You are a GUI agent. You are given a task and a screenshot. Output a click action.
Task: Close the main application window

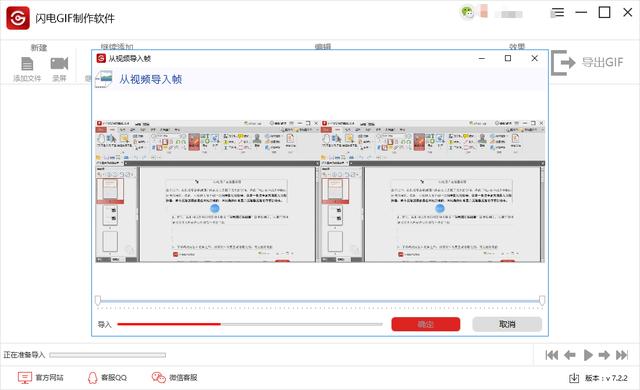pos(628,13)
